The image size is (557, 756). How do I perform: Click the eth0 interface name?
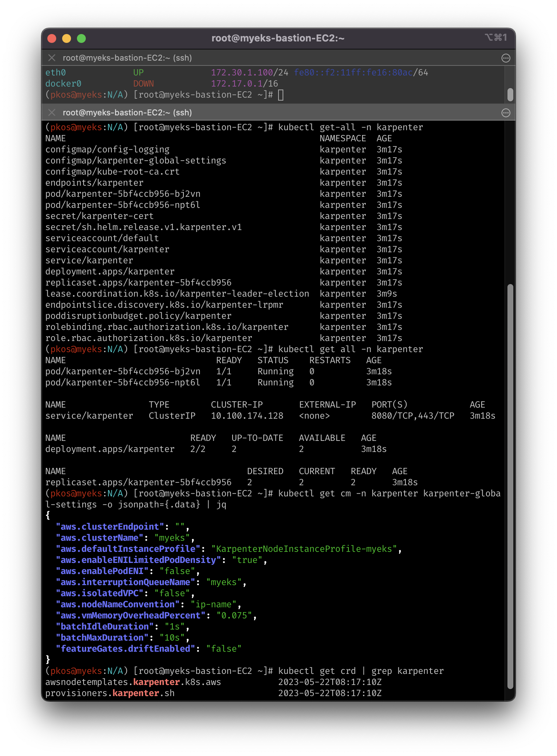pyautogui.click(x=55, y=72)
